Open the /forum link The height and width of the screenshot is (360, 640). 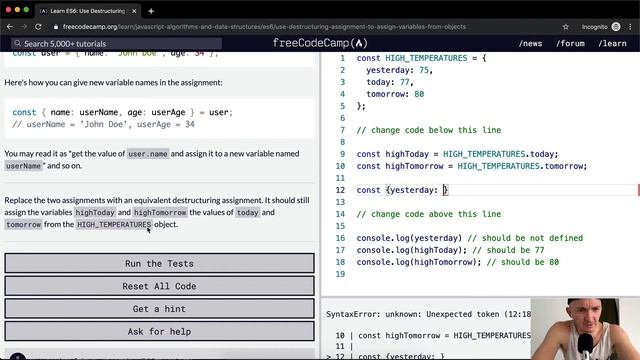click(x=570, y=43)
